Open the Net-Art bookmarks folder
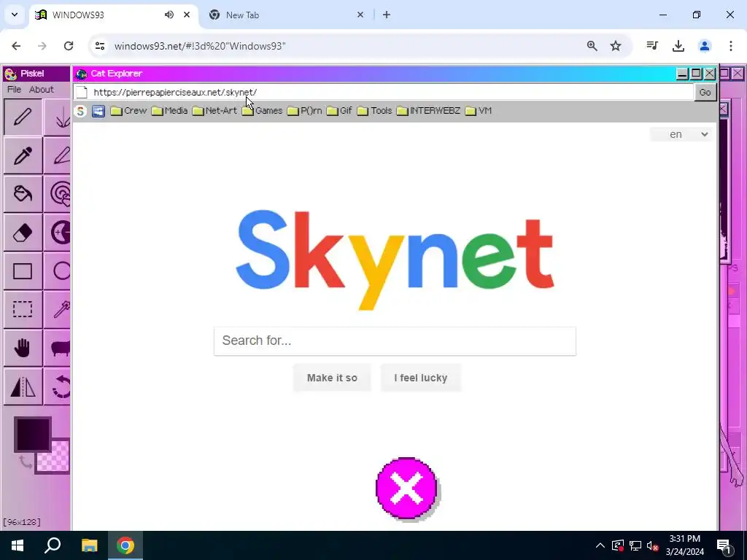Image resolution: width=747 pixels, height=560 pixels. click(x=215, y=111)
